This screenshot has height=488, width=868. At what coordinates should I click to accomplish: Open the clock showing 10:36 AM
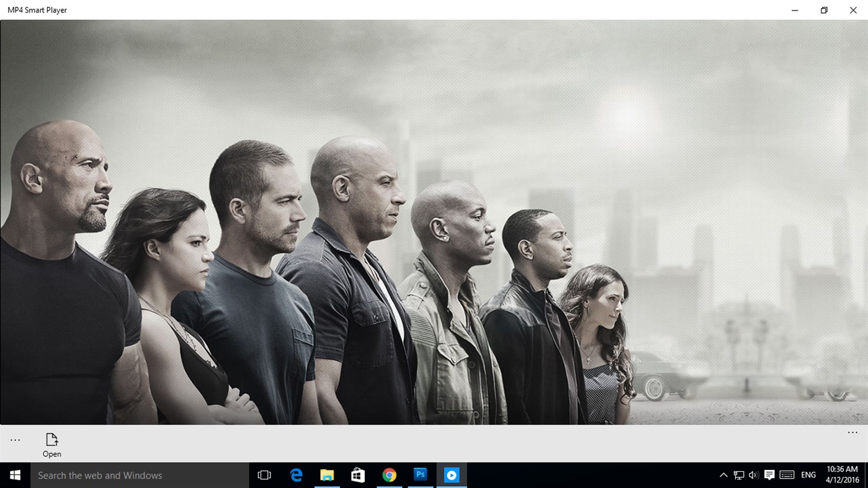[842, 475]
